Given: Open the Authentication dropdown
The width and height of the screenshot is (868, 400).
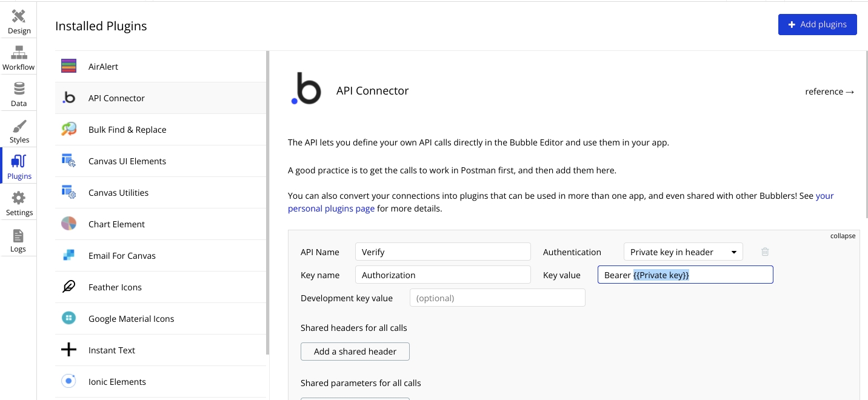Looking at the screenshot, I should click(x=683, y=252).
